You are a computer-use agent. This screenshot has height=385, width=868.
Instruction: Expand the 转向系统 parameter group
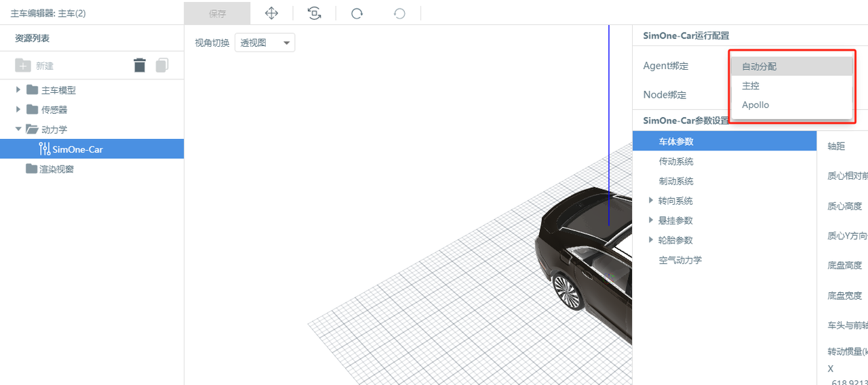point(651,201)
